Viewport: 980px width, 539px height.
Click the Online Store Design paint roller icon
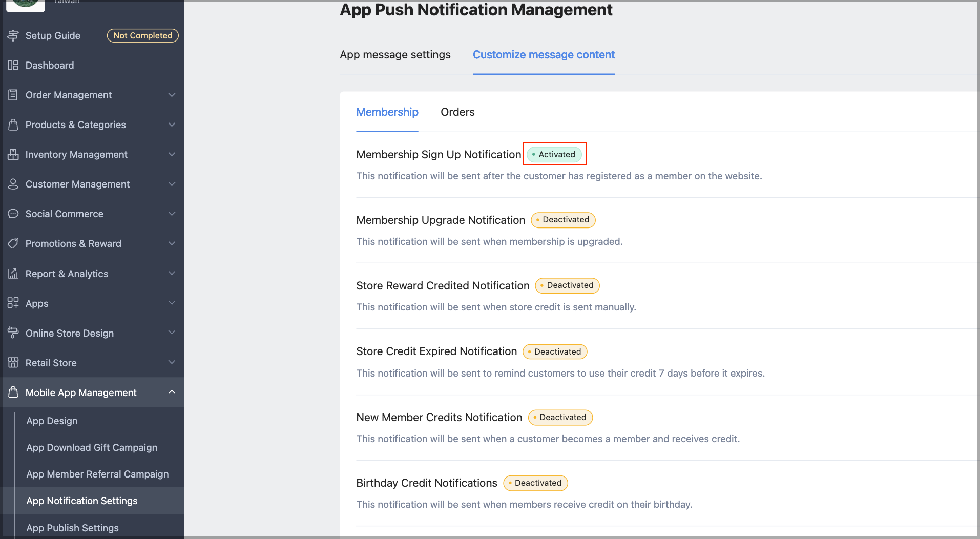[x=13, y=333]
